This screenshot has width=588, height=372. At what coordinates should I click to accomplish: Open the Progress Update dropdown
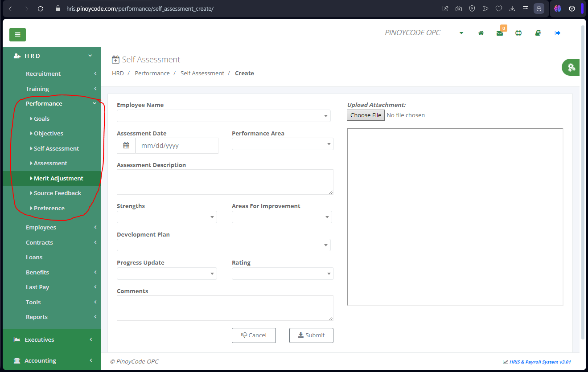tap(167, 274)
